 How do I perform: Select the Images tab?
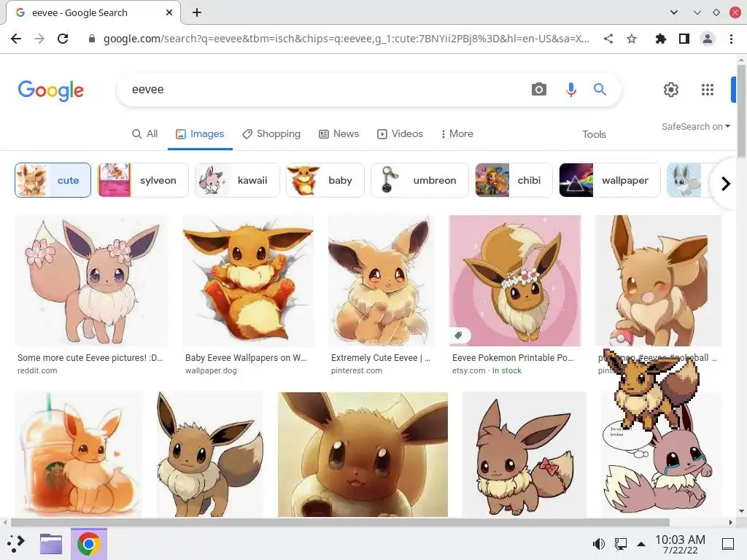[x=200, y=134]
